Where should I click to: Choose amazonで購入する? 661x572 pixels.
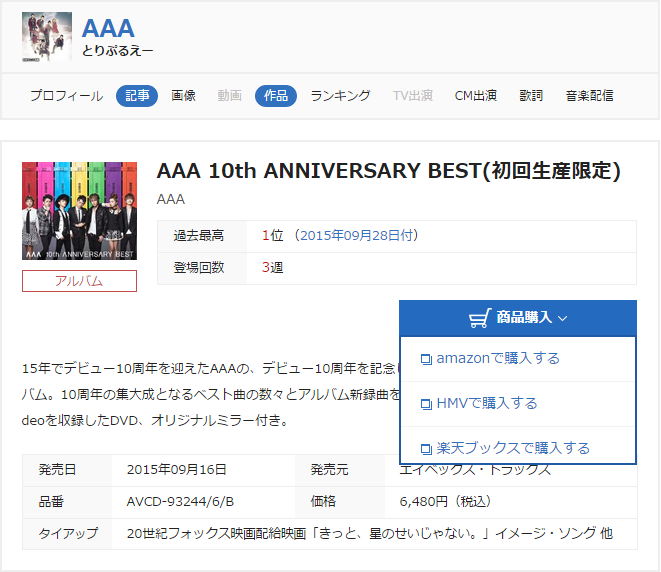498,358
